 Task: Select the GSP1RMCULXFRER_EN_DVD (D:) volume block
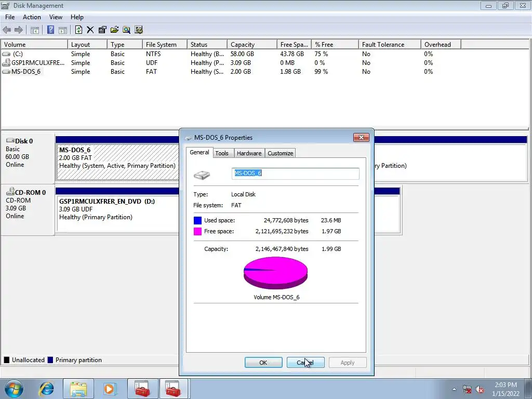click(x=117, y=213)
